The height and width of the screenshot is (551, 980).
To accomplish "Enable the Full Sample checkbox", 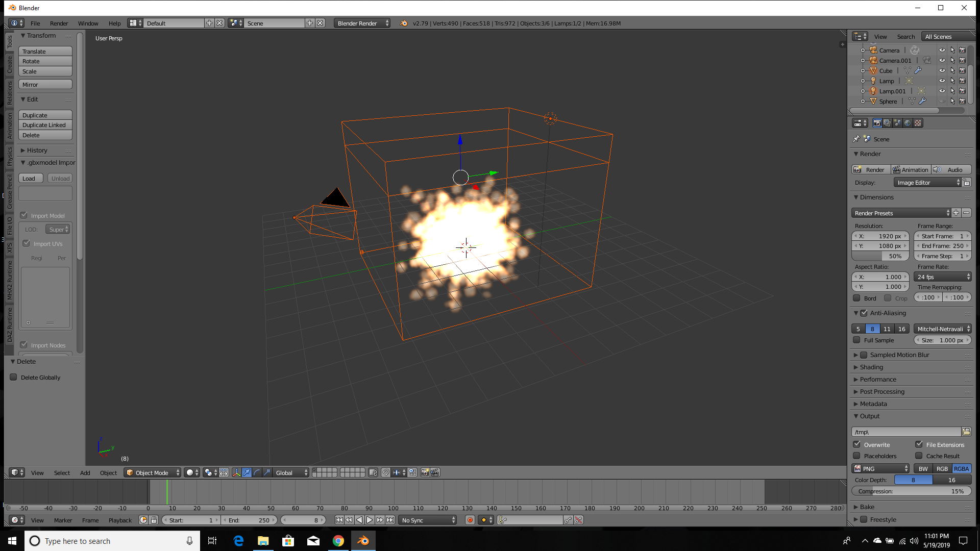I will pyautogui.click(x=857, y=340).
